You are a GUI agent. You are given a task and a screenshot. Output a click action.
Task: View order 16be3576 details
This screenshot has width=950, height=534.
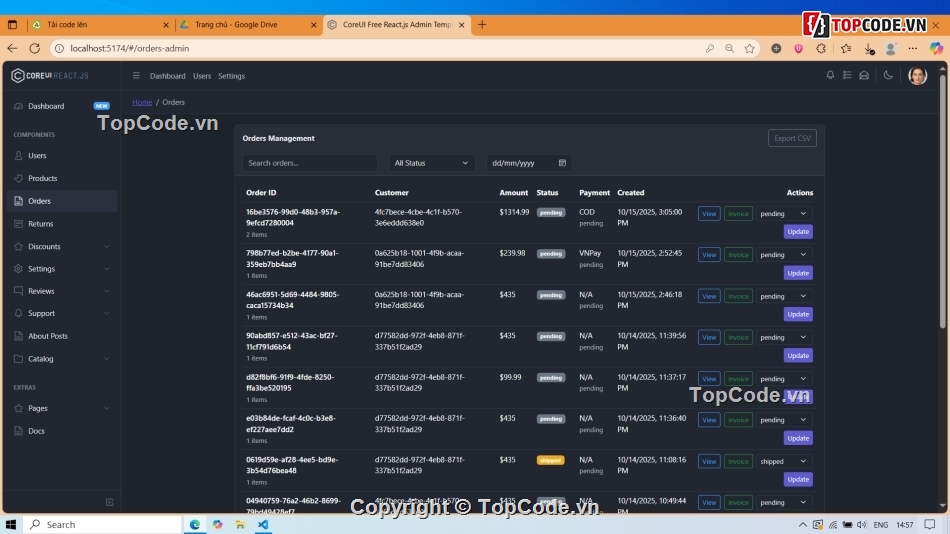[x=709, y=213]
